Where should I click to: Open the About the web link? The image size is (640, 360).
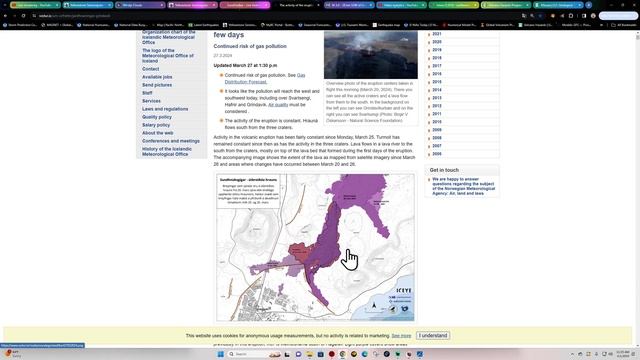pyautogui.click(x=158, y=133)
